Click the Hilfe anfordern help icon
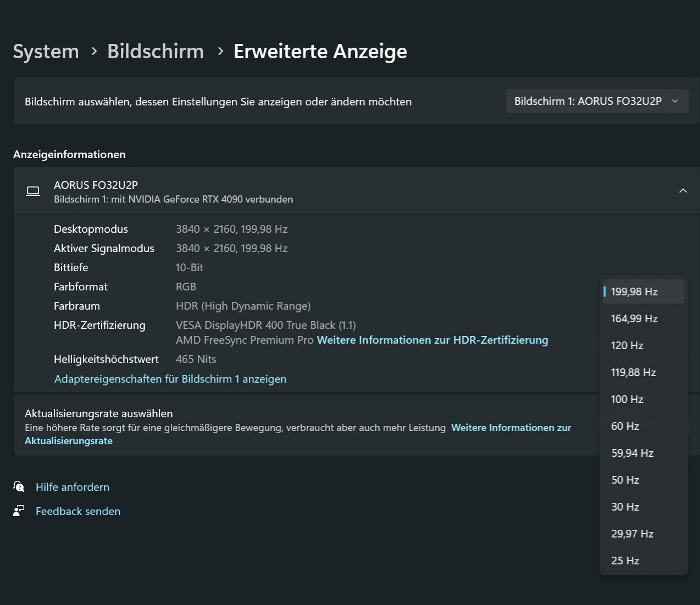The width and height of the screenshot is (700, 605). [19, 486]
